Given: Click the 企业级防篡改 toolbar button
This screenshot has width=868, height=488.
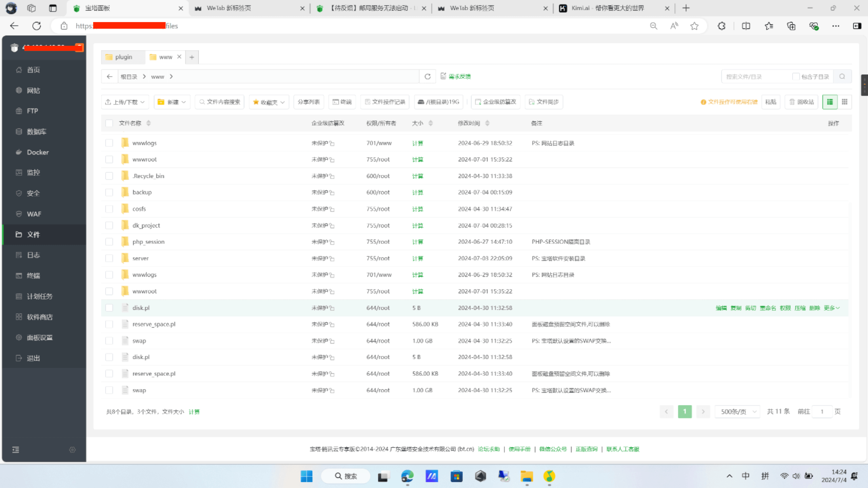Looking at the screenshot, I should point(496,102).
